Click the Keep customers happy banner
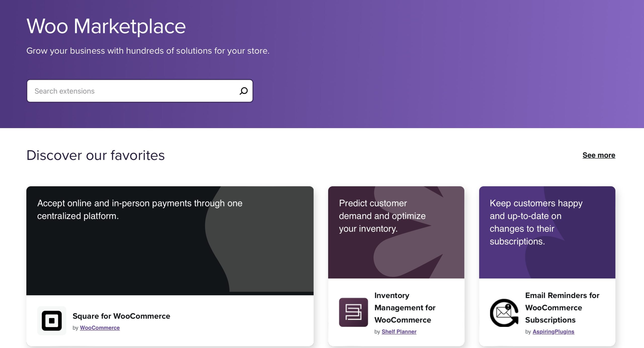The image size is (644, 348). click(547, 262)
